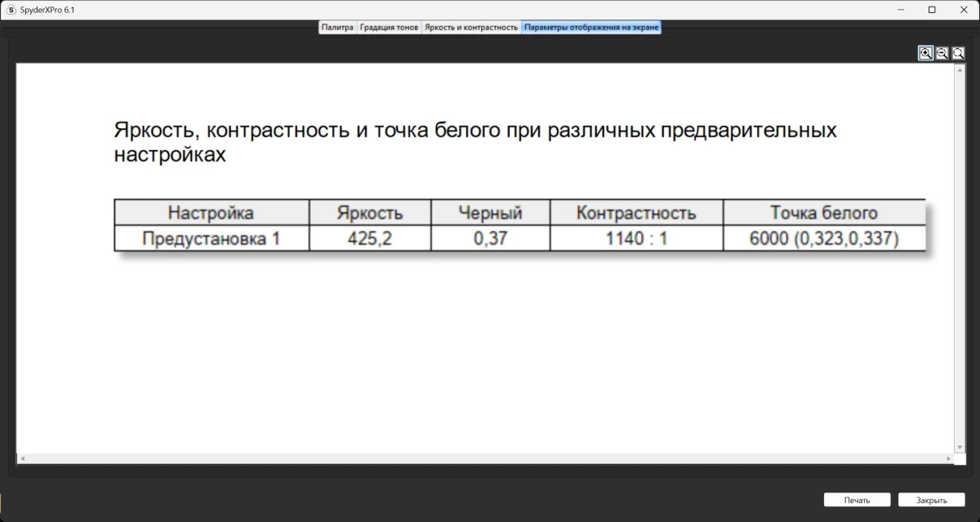Click the reset zoom magnifier icon
This screenshot has height=522, width=980.
pos(959,53)
